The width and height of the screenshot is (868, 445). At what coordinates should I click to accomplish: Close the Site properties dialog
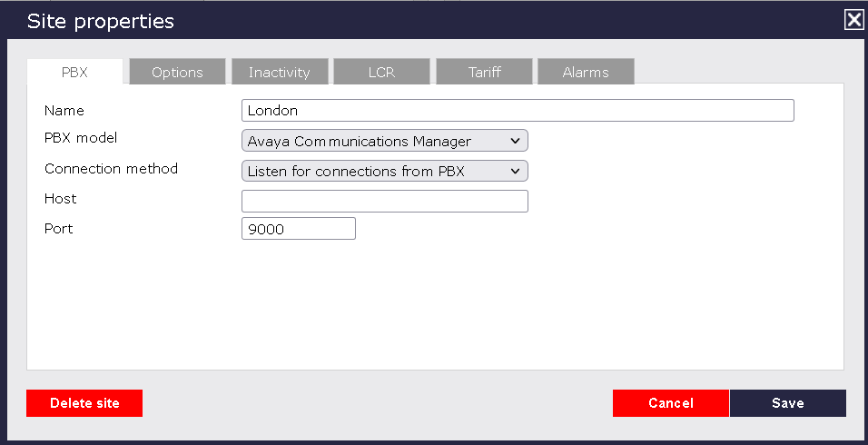[x=853, y=20]
